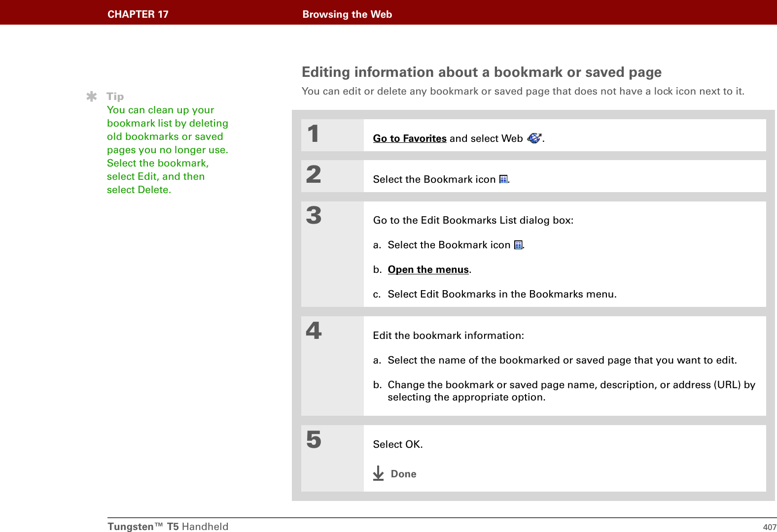Click 'Select the name of the bookmarked or saved page' text
This screenshot has height=532, width=777.
562,360
